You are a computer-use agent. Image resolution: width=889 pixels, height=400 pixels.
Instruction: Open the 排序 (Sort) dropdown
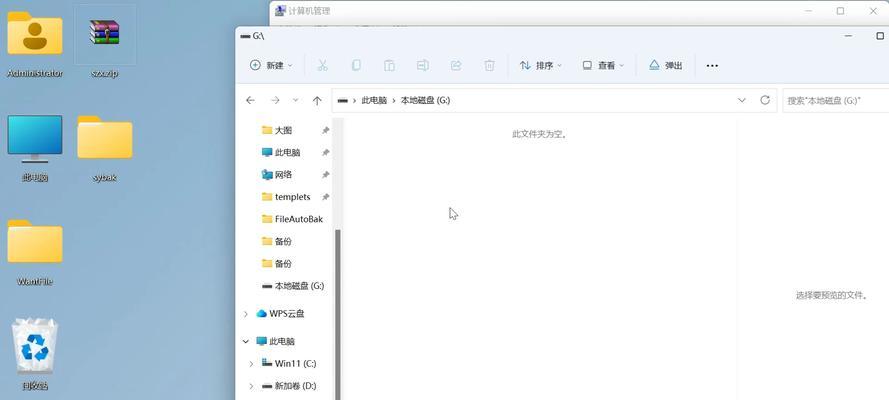pos(541,66)
